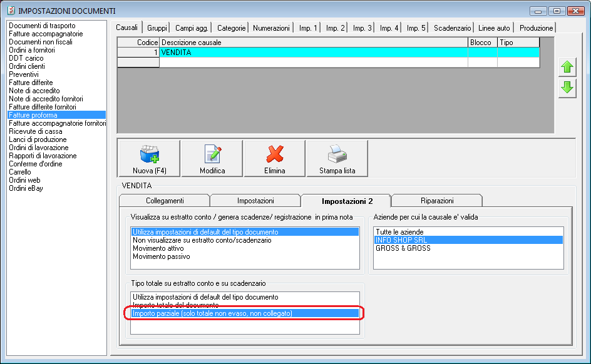
Task: Click empty description cell below VENDITA row
Action: pos(314,63)
